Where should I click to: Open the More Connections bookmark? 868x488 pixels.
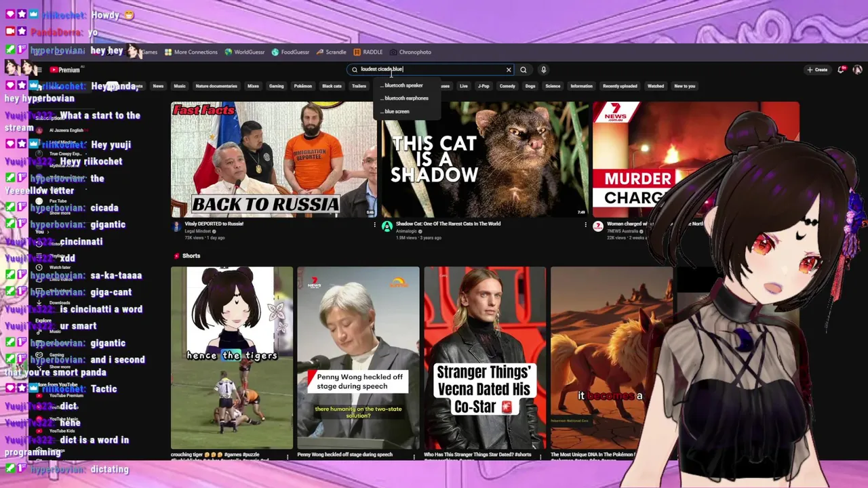coord(190,52)
